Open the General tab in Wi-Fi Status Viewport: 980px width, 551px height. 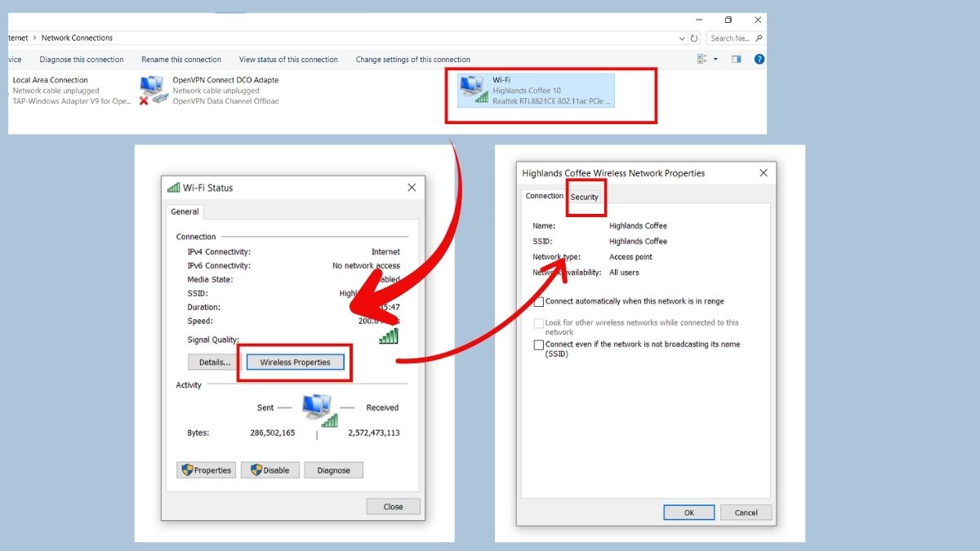coord(185,211)
